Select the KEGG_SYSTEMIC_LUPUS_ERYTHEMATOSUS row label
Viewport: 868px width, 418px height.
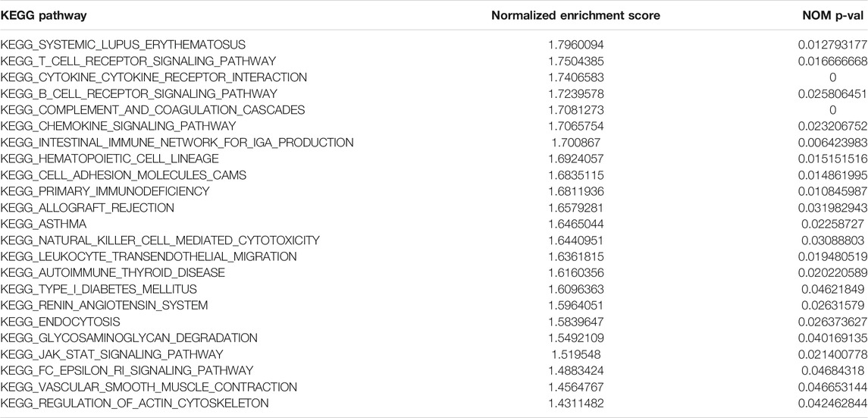[x=123, y=44]
